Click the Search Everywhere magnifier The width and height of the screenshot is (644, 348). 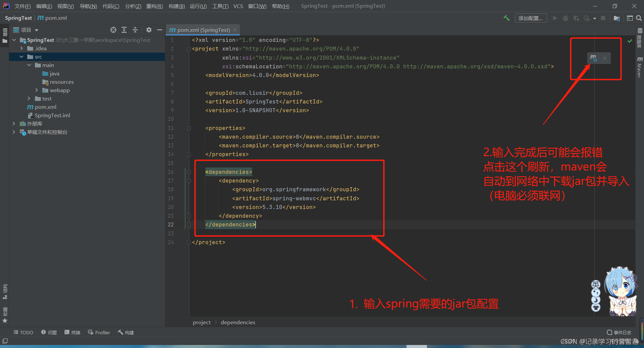coord(639,18)
